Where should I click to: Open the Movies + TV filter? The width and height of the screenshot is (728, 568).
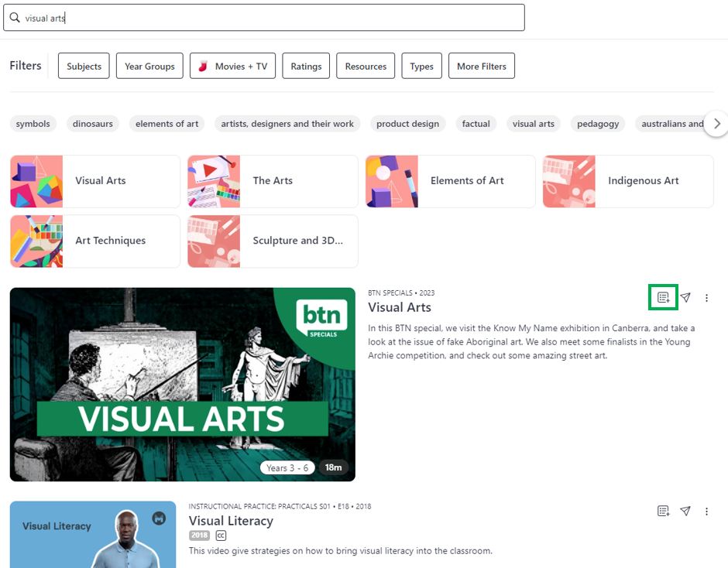pos(232,66)
